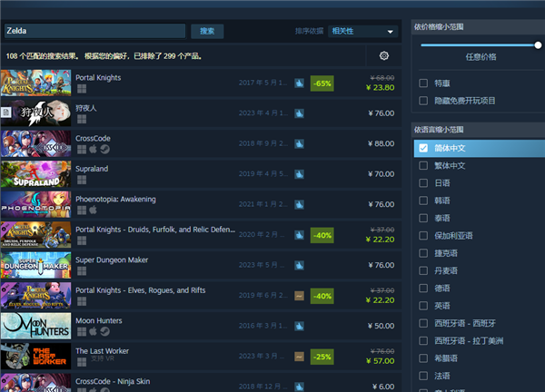Click the ¥ 88.00 price of CrossCode
This screenshot has height=392, width=545.
381,143
